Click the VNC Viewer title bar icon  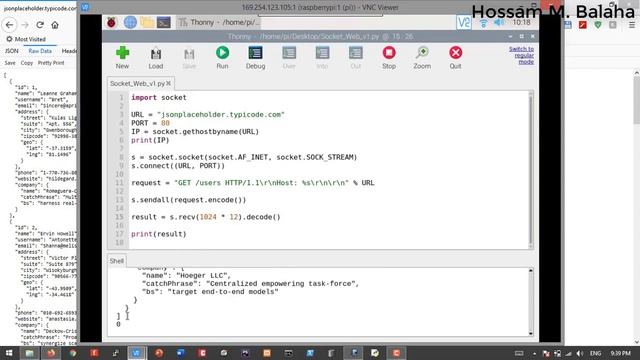[x=85, y=7]
